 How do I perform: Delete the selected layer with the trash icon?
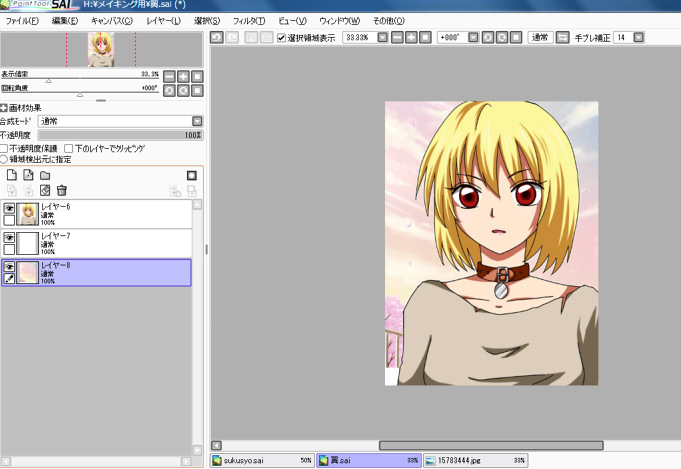[x=62, y=190]
